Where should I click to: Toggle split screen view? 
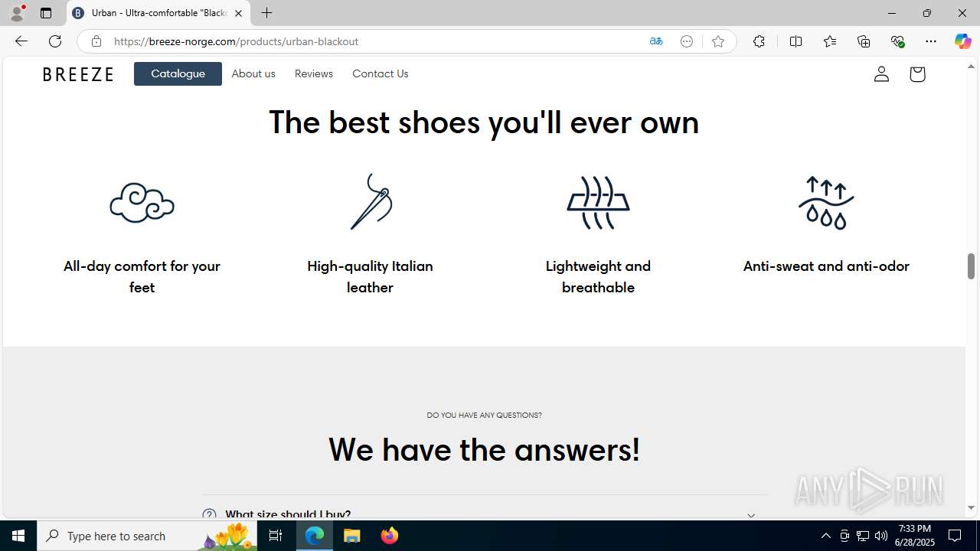795,41
